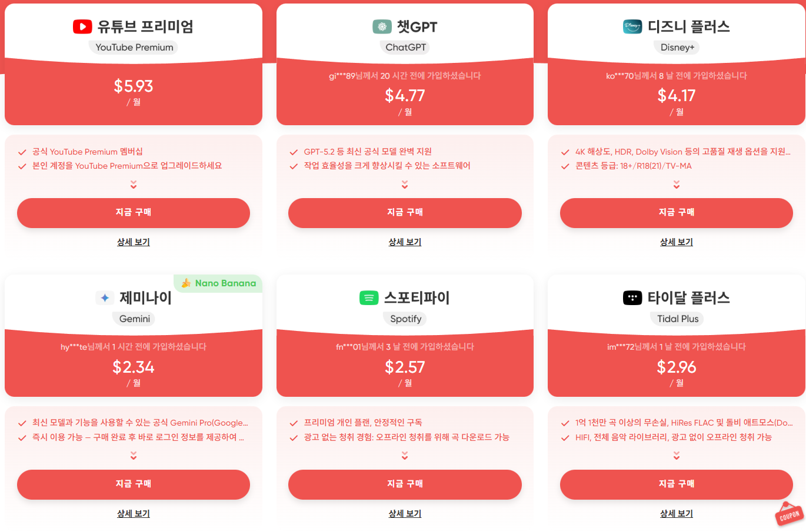Expand the Disney Plus details chevron
806x532 pixels.
(x=676, y=185)
